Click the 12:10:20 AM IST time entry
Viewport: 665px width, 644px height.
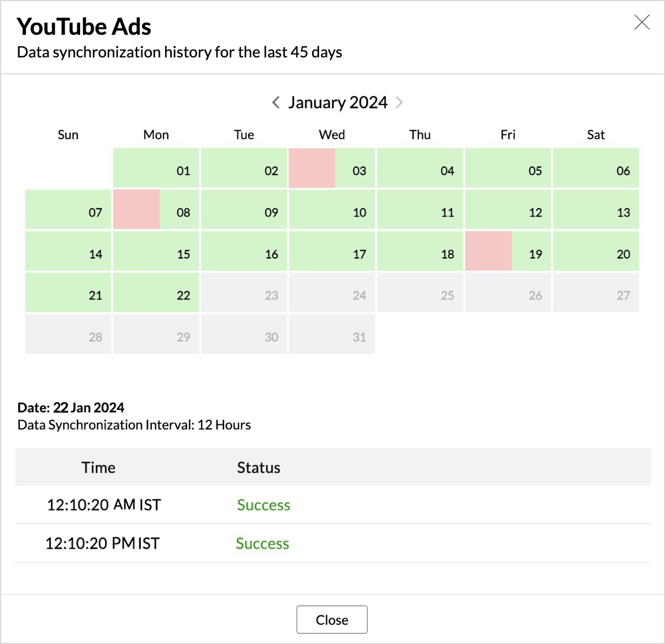pos(104,505)
